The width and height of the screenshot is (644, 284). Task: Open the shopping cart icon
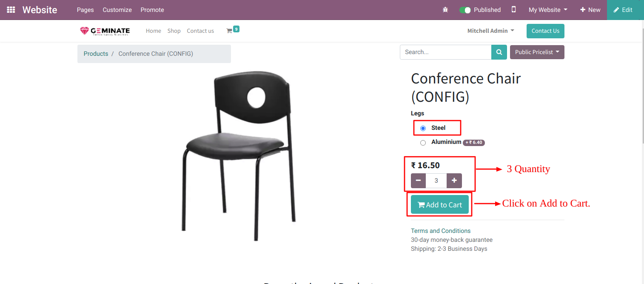pos(230,30)
